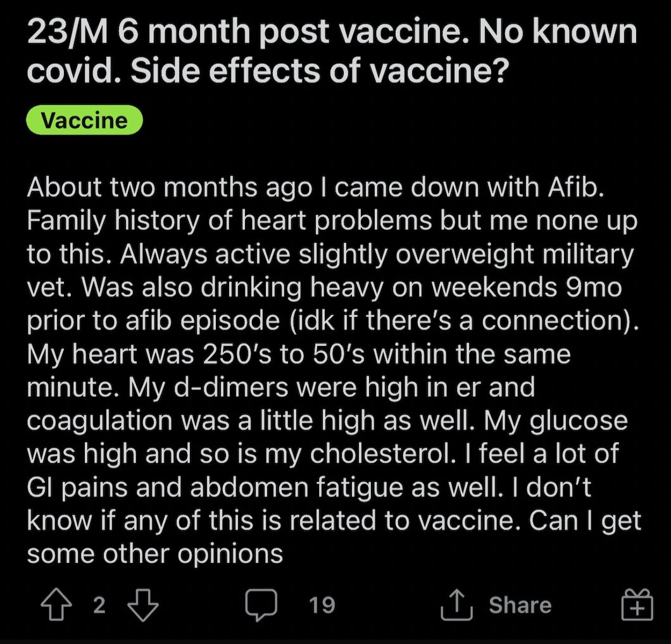Click the final line 'some other opinions'
Image resolution: width=671 pixels, height=644 pixels.
click(x=155, y=554)
